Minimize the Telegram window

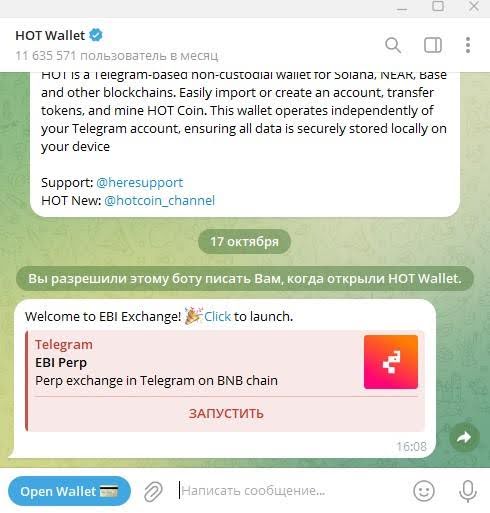click(402, 8)
